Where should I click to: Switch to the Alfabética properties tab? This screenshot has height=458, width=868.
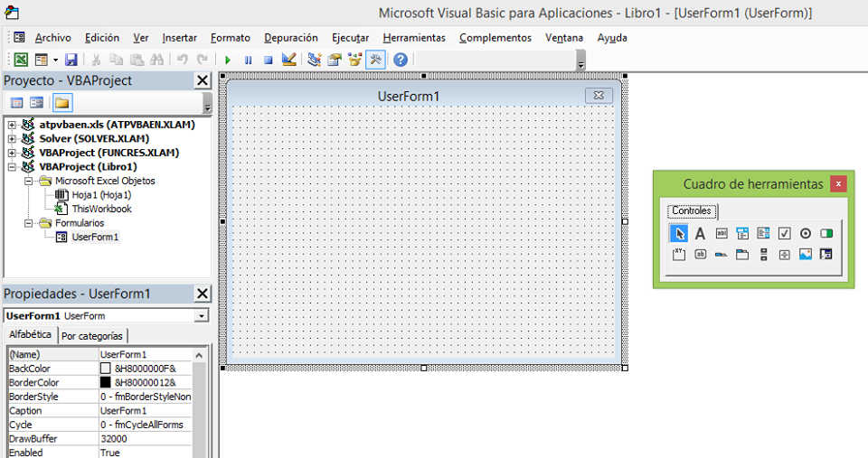[31, 334]
